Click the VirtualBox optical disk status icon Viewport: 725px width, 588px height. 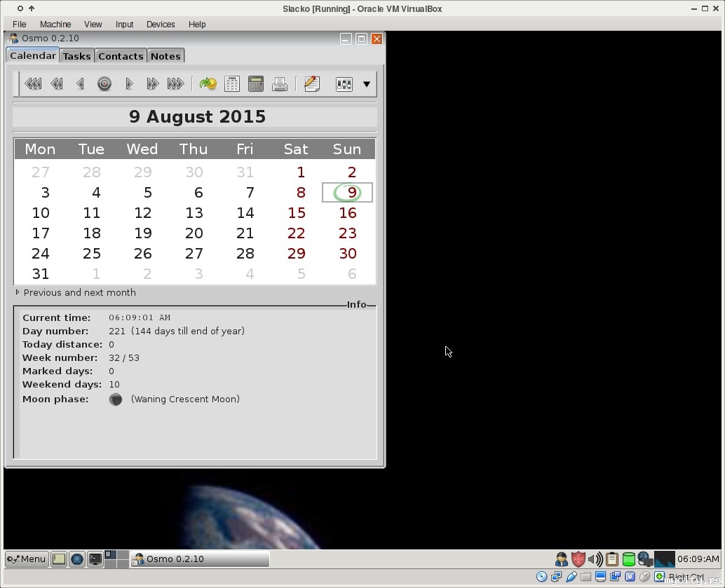coord(541,577)
